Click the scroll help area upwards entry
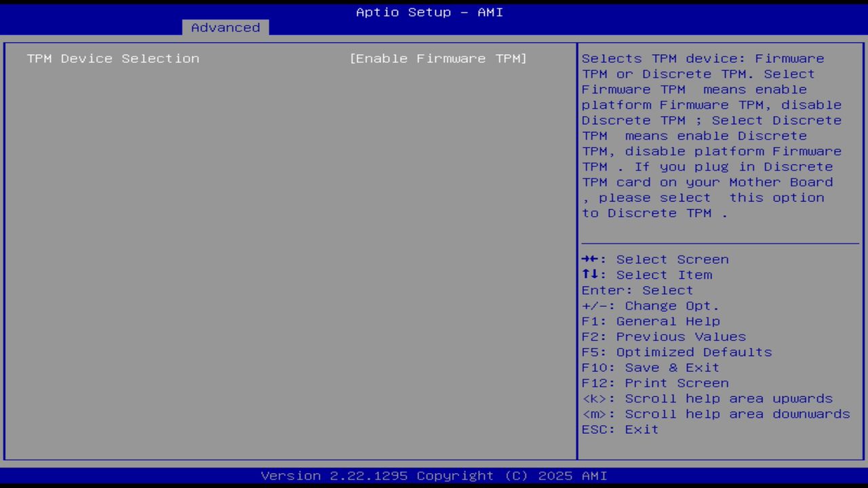 [707, 399]
